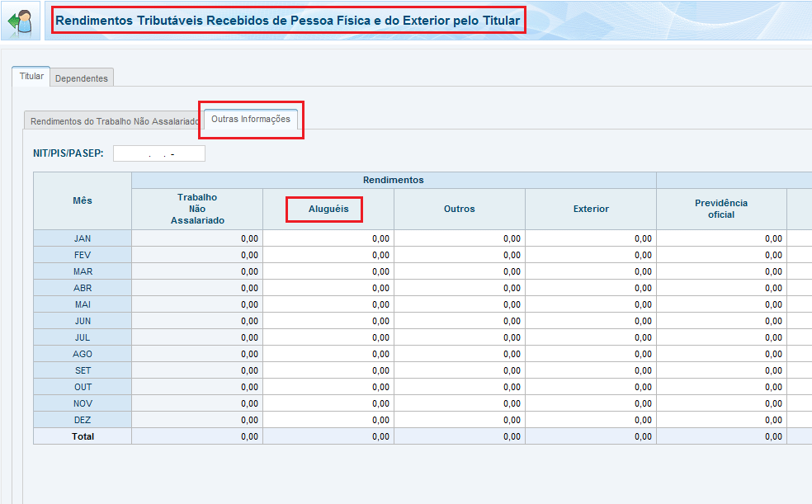This screenshot has height=504, width=812.
Task: Edit the DEZ Previdência oficial cell
Action: click(721, 420)
